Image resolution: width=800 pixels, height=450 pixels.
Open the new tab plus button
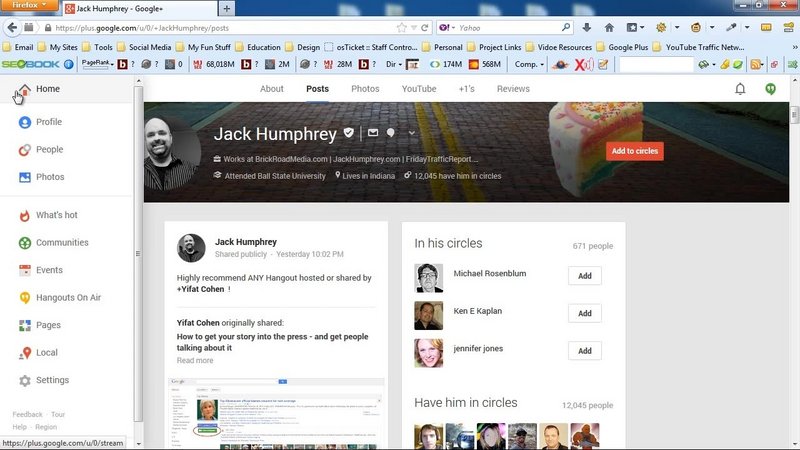click(227, 9)
